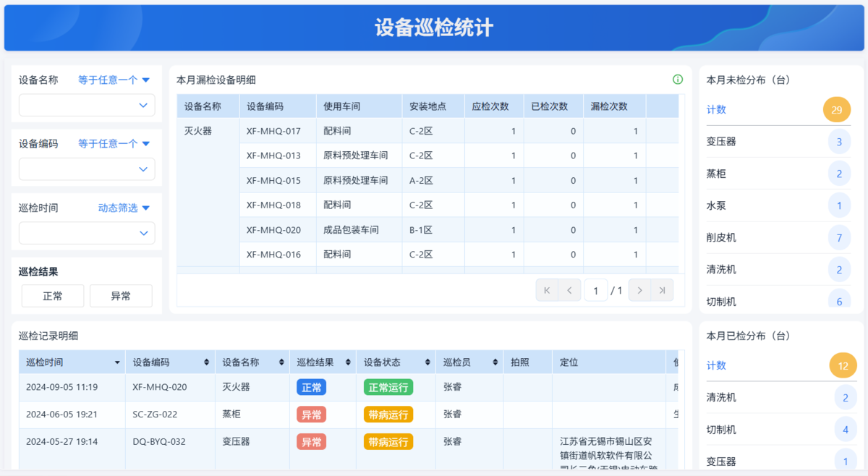Click the page number input field
This screenshot has width=868, height=476.
click(595, 290)
